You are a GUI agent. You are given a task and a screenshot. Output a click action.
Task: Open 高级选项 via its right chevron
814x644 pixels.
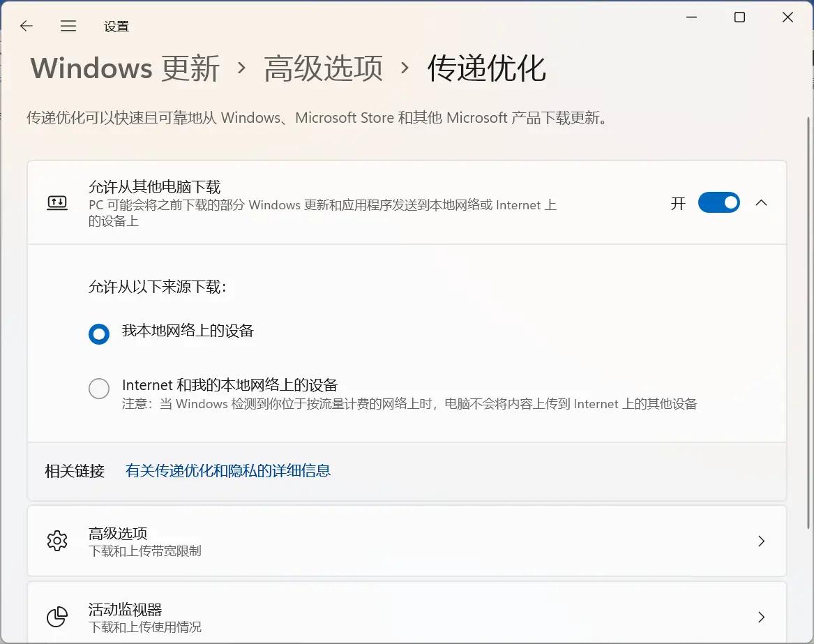point(762,541)
